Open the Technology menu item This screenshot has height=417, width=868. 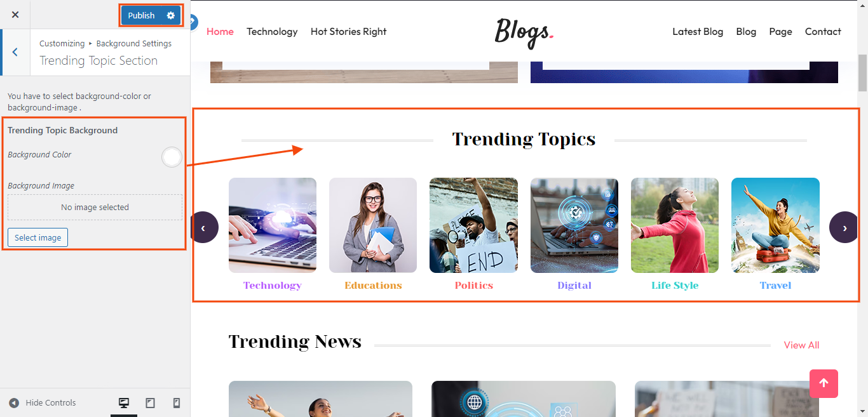[x=272, y=31]
